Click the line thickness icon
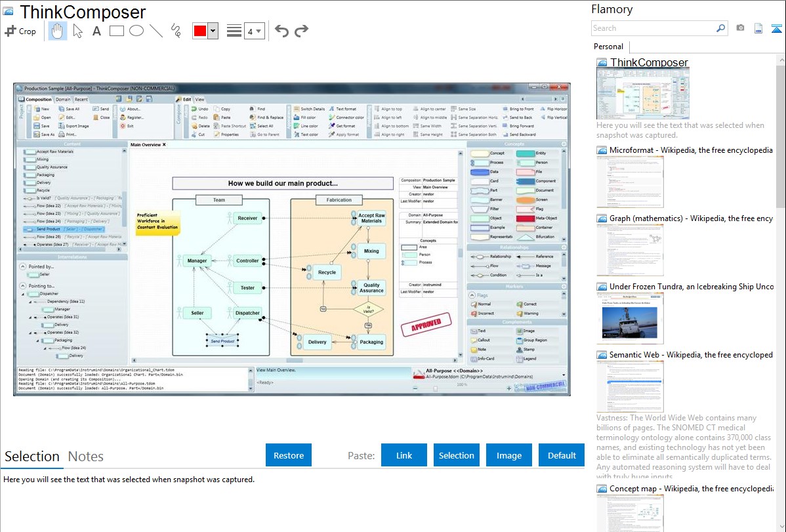This screenshot has width=786, height=532. tap(234, 31)
